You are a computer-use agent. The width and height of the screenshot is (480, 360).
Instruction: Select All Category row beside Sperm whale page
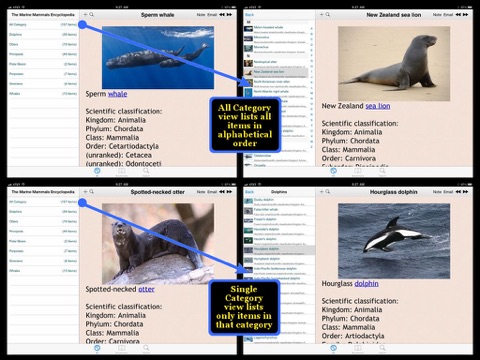coord(43,25)
